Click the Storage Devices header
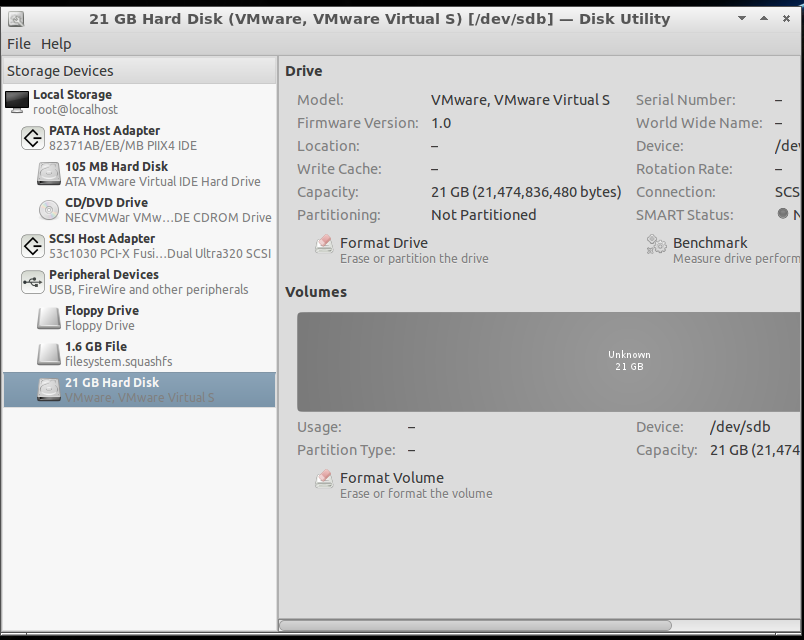 pos(139,71)
